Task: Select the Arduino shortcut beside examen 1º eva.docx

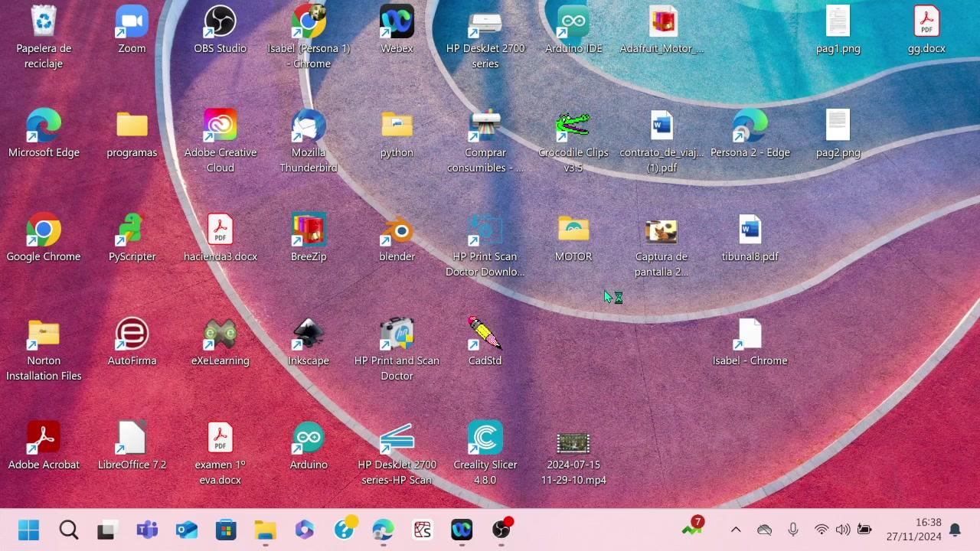Action: [x=309, y=447]
